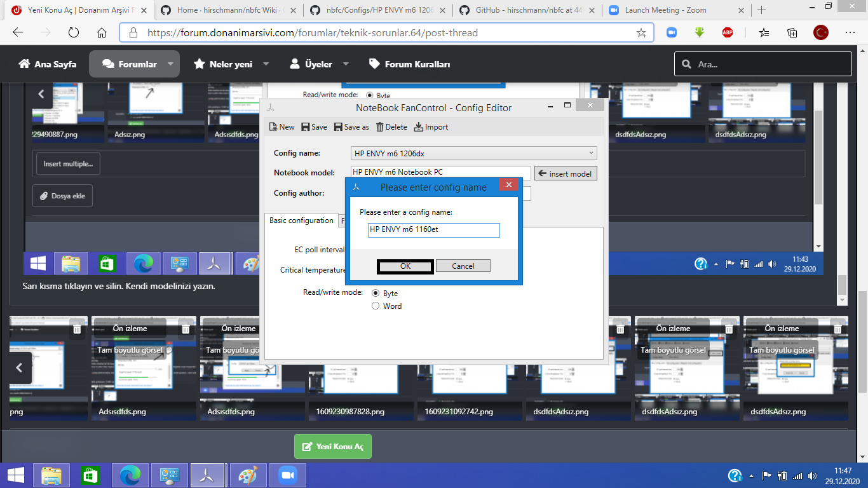Click Save as in the Config Editor toolbar
This screenshot has width=868, height=488.
(351, 127)
